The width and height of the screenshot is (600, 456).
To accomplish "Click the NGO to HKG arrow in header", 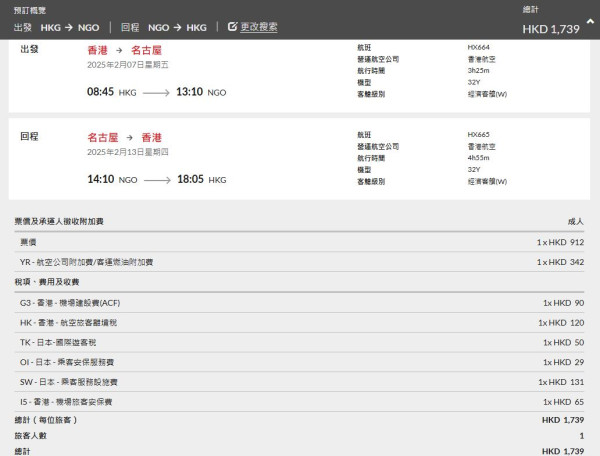I will pyautogui.click(x=171, y=27).
